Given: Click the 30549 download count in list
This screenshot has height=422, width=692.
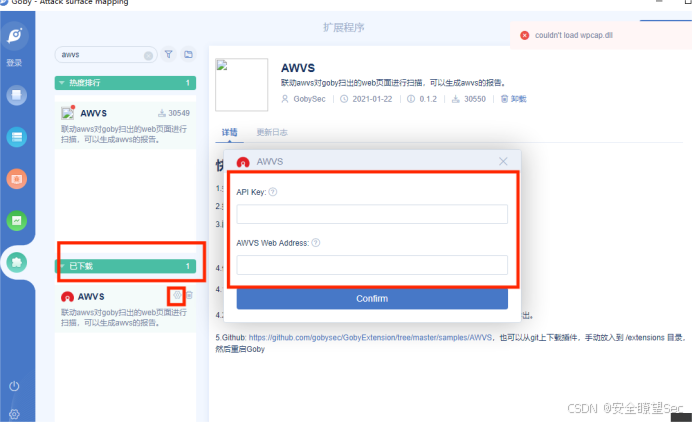Looking at the screenshot, I should (x=179, y=113).
